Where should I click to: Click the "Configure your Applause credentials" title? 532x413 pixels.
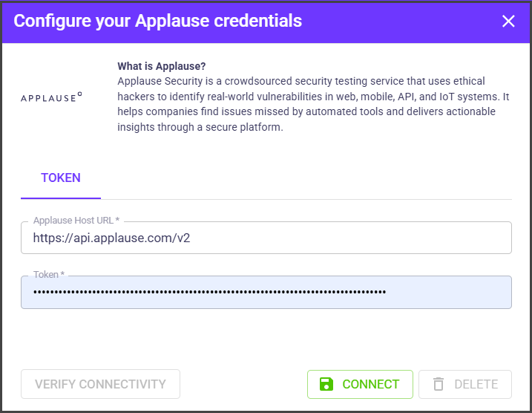tap(157, 21)
